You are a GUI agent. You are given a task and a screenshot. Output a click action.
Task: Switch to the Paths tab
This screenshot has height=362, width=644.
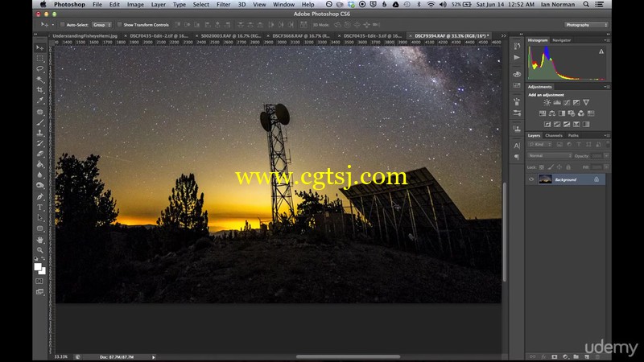[x=573, y=135]
